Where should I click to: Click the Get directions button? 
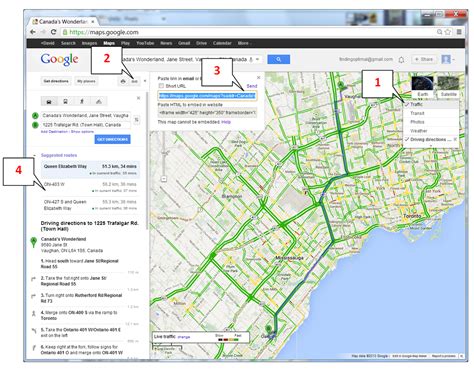click(x=56, y=81)
